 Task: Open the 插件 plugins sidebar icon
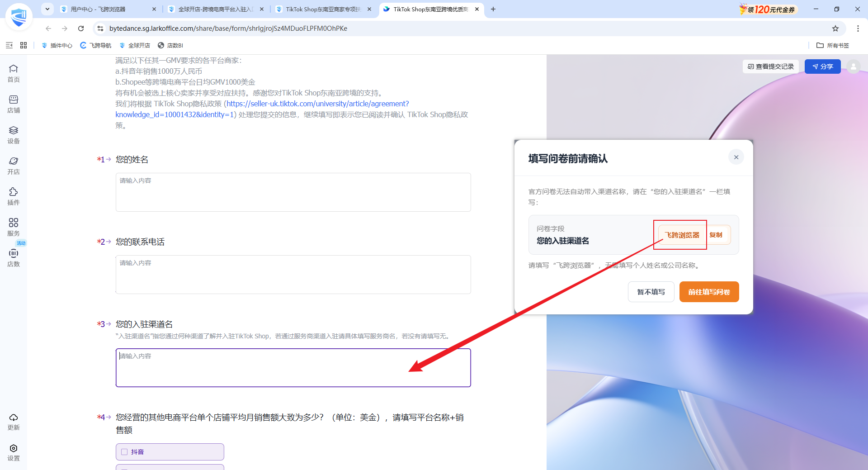click(14, 196)
